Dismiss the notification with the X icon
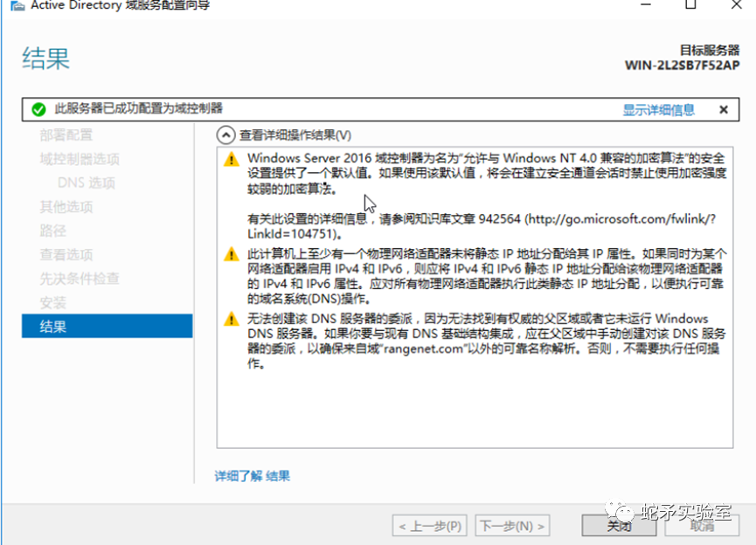 723,110
